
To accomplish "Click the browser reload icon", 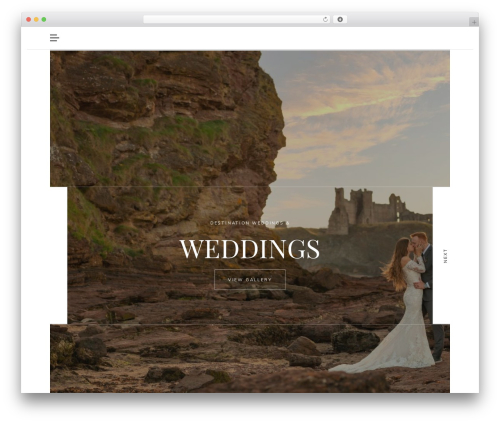I will [x=325, y=19].
